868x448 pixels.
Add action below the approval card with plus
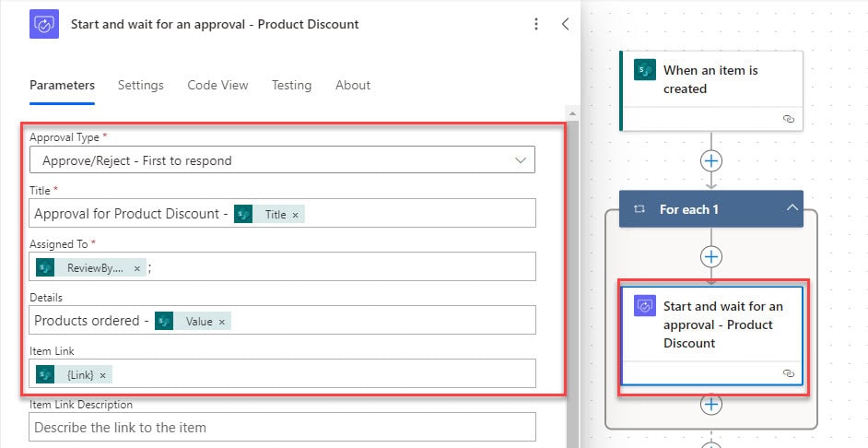click(x=711, y=405)
